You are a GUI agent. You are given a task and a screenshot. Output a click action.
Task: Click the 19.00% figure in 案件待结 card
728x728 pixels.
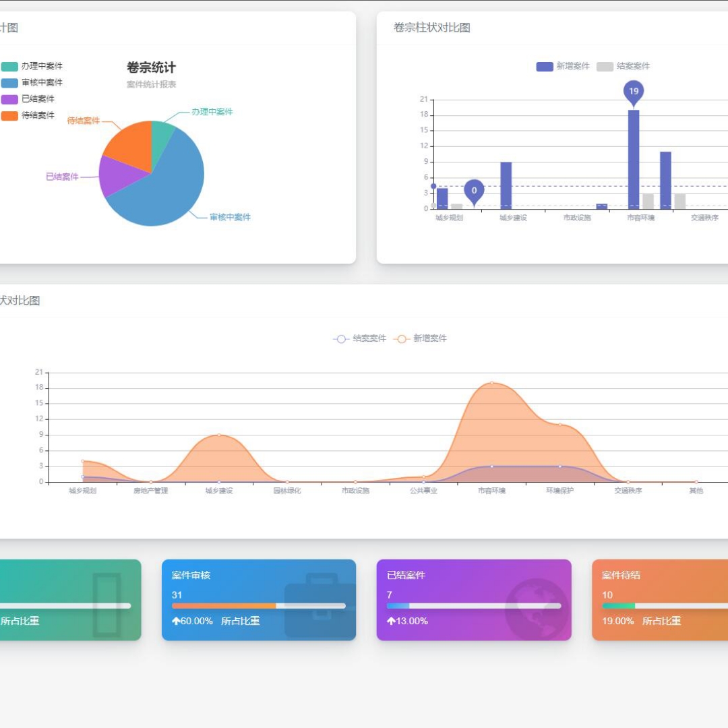pyautogui.click(x=618, y=621)
